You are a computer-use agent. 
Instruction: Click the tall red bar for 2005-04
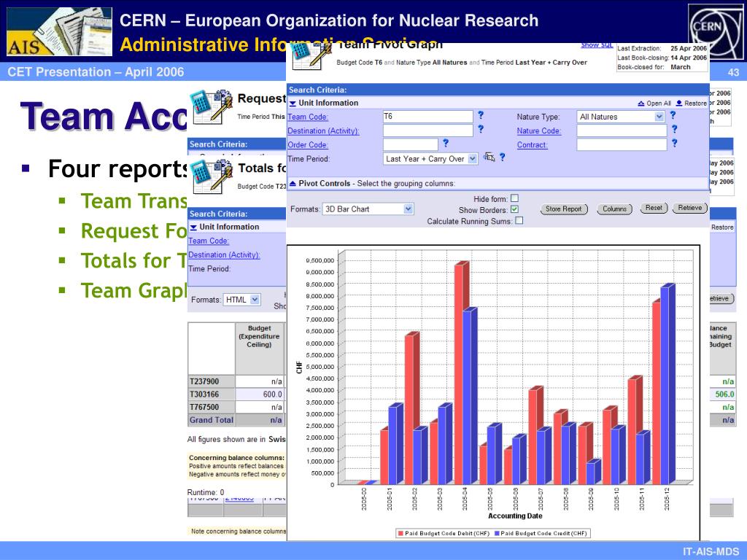click(x=461, y=373)
